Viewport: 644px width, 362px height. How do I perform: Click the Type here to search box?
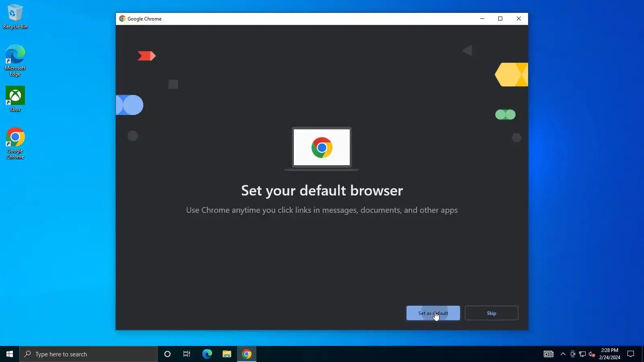tap(89, 354)
